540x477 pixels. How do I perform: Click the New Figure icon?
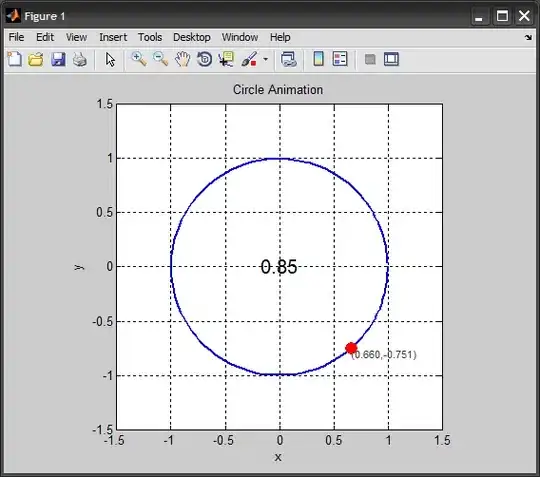[x=15, y=59]
